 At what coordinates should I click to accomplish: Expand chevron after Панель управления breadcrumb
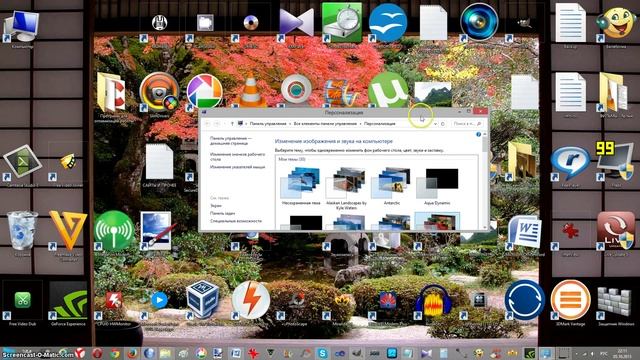click(290, 124)
